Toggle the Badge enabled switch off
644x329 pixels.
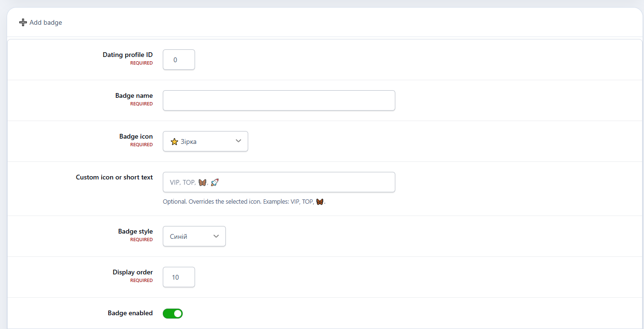point(173,313)
